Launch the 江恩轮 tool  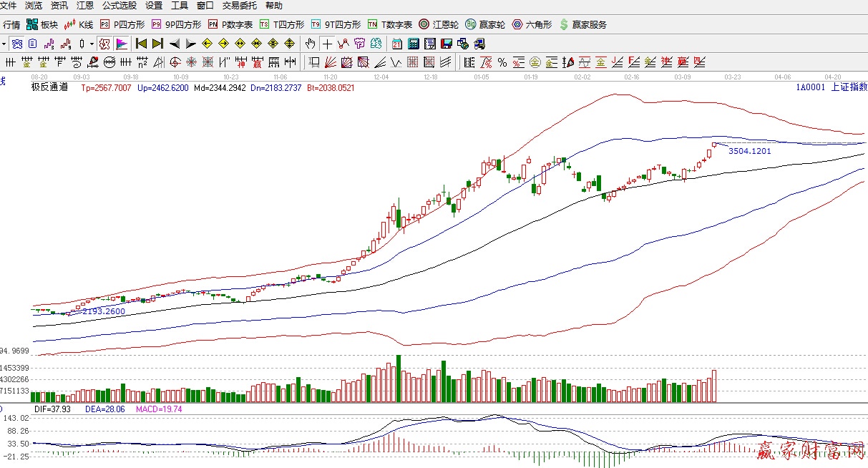(438, 24)
